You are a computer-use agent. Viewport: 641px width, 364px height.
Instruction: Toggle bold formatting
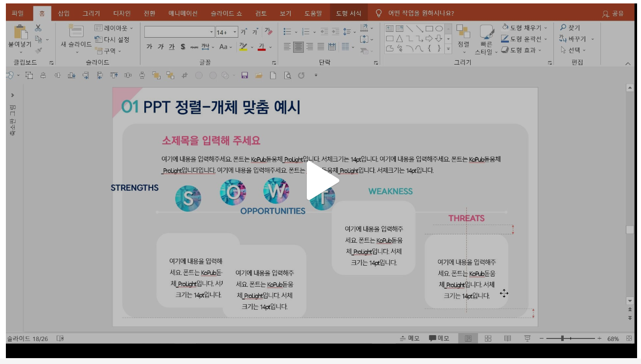coord(150,47)
